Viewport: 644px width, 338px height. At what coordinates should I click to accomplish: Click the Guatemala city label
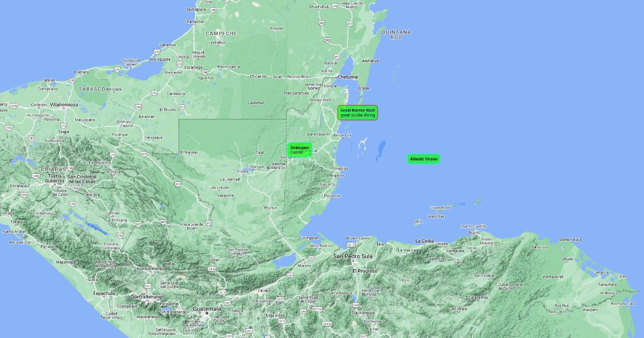point(207,309)
